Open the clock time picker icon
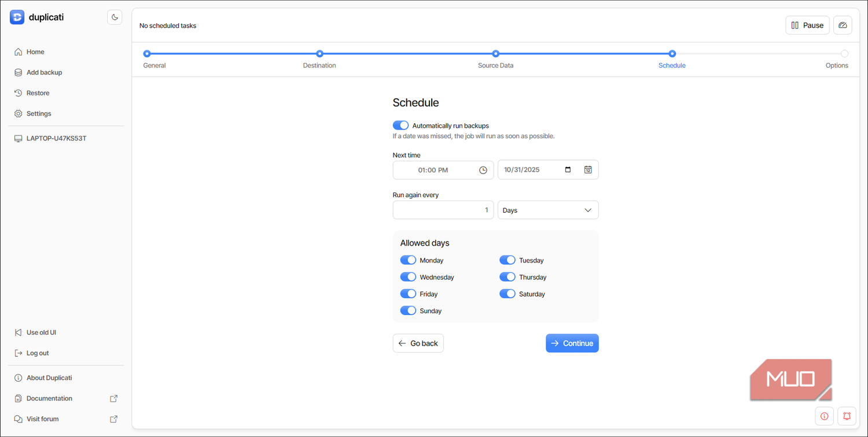This screenshot has height=437, width=868. tap(483, 170)
